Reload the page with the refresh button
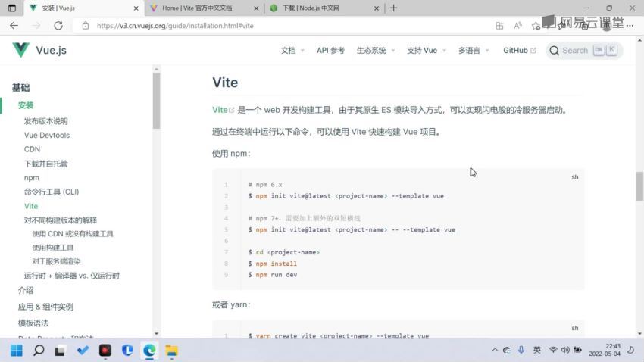Screen dimensions: 644x362 57,25
